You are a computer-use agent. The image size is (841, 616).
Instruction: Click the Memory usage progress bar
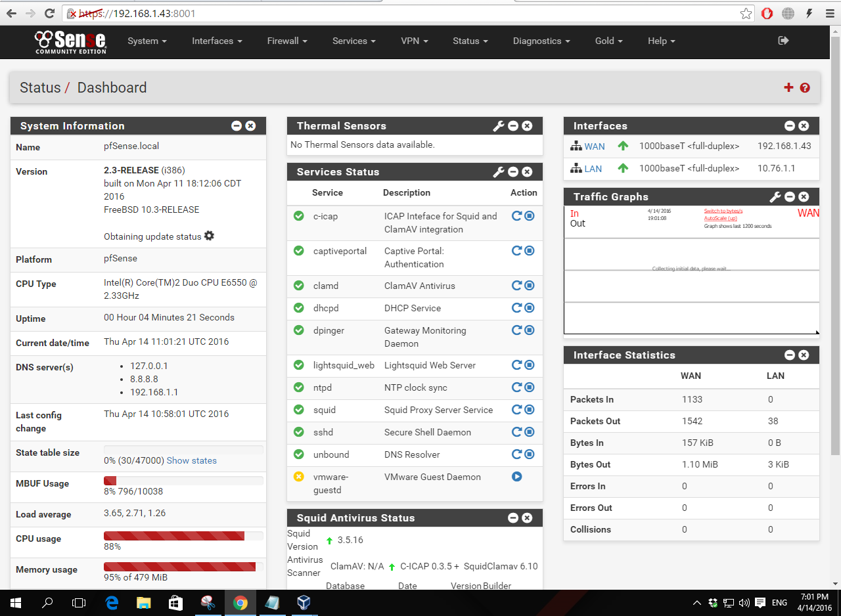point(183,567)
